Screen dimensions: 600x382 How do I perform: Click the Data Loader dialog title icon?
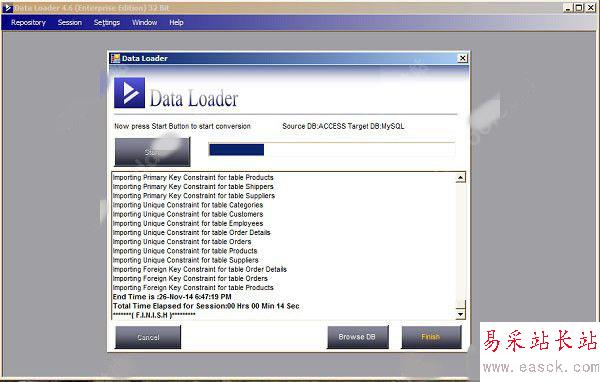coord(115,58)
